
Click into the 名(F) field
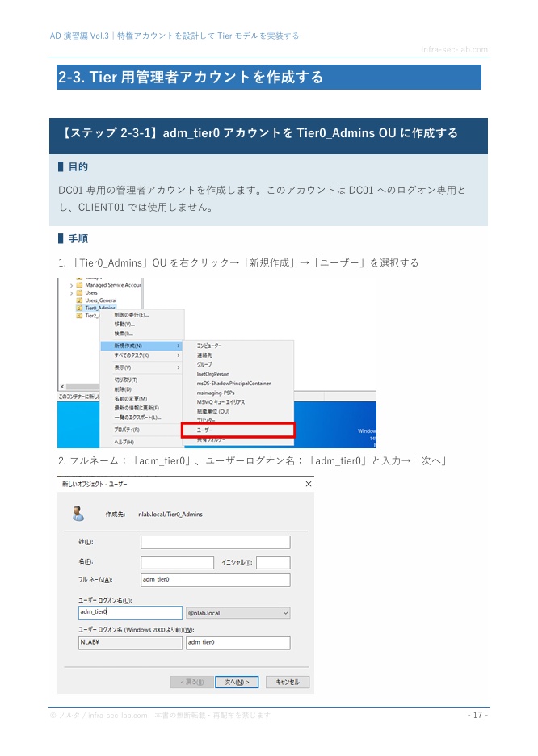178,562
